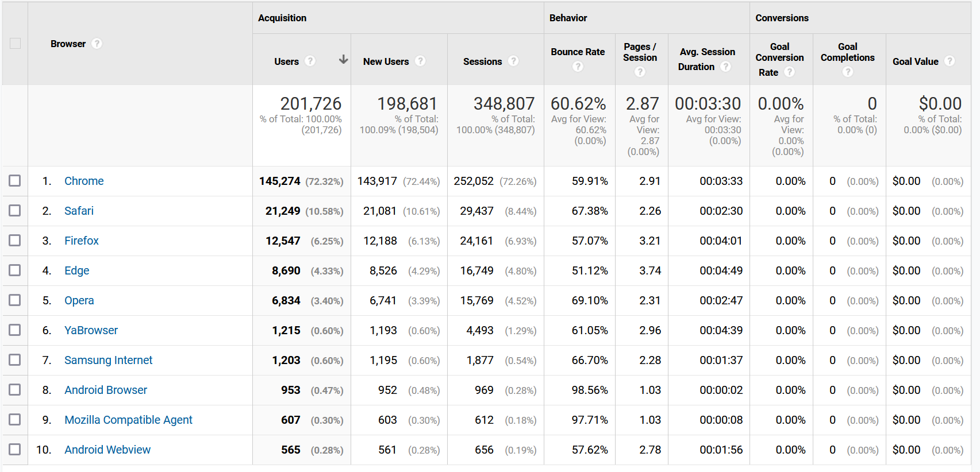The width and height of the screenshot is (980, 472).
Task: Toggle sort arrow on Users column
Action: click(x=343, y=60)
